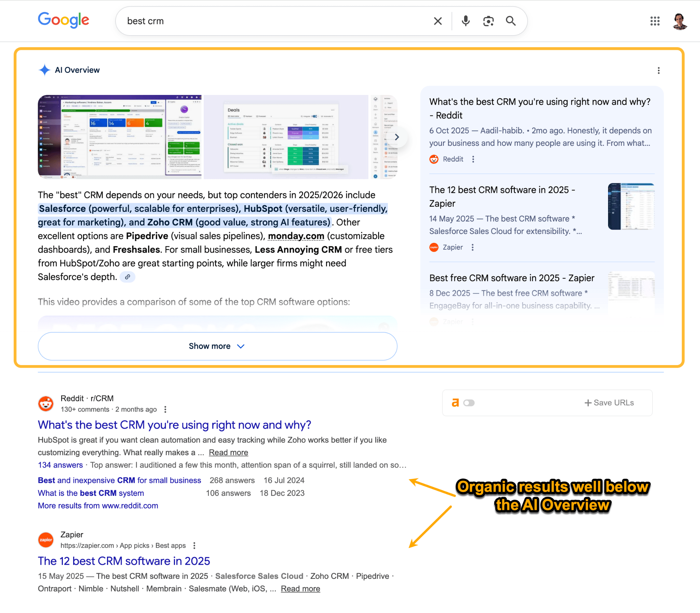Click the Zapier article thumbnail in the AI Overview
The image size is (700, 613).
pos(631,206)
